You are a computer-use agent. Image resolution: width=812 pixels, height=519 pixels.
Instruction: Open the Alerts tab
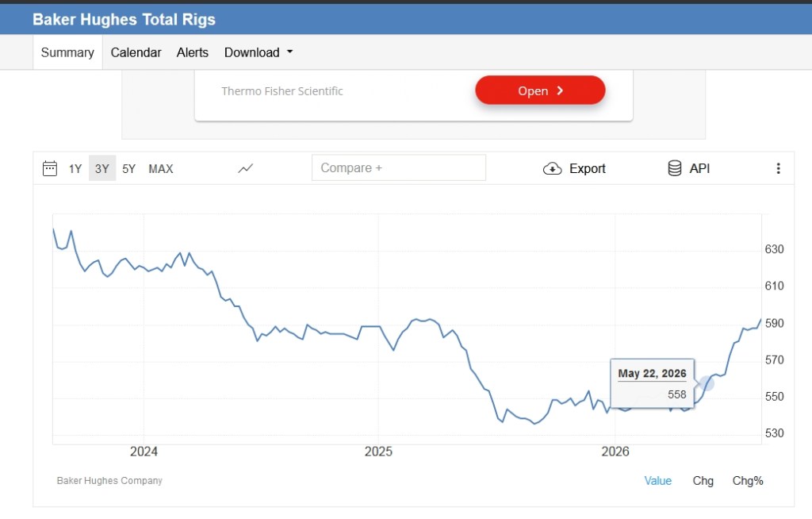[x=192, y=52]
